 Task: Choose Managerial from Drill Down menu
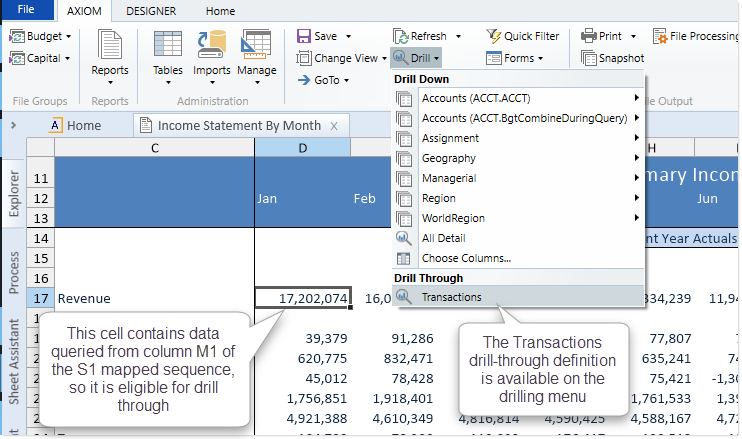point(518,178)
